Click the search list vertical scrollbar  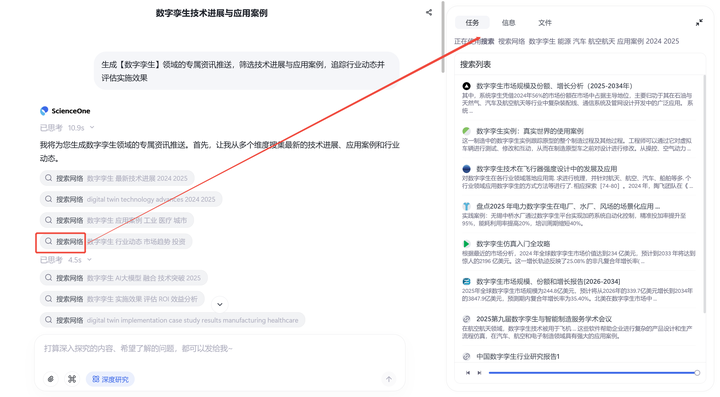click(704, 194)
